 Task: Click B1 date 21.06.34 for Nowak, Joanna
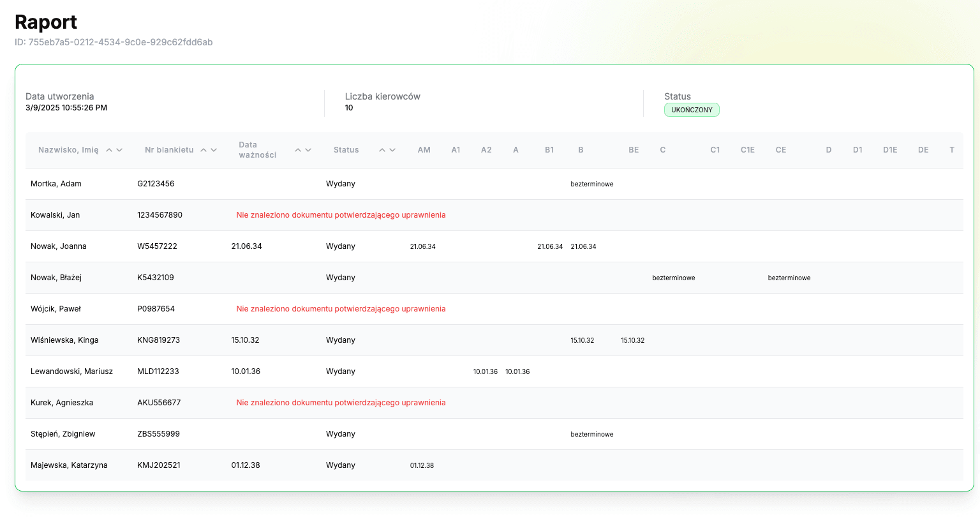tap(550, 246)
